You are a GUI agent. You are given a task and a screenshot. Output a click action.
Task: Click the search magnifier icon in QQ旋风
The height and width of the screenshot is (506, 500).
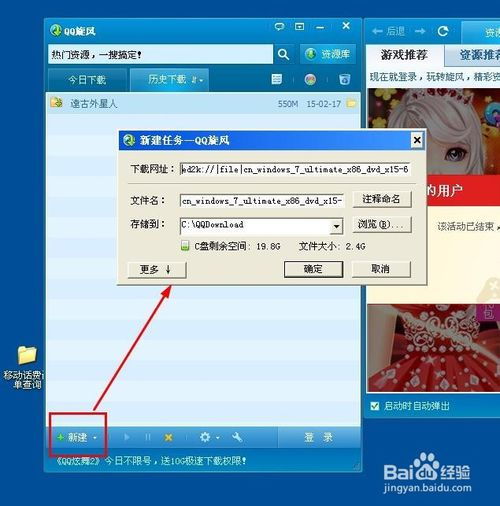pos(283,54)
